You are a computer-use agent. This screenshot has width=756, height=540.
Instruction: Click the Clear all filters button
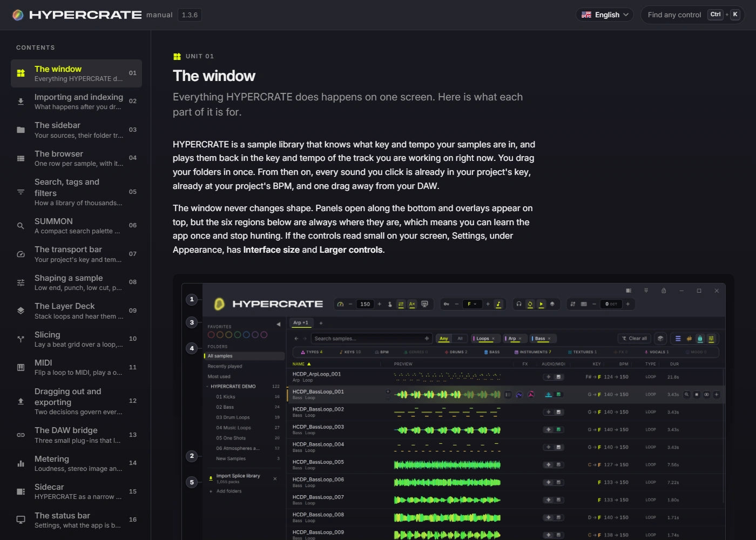point(634,339)
